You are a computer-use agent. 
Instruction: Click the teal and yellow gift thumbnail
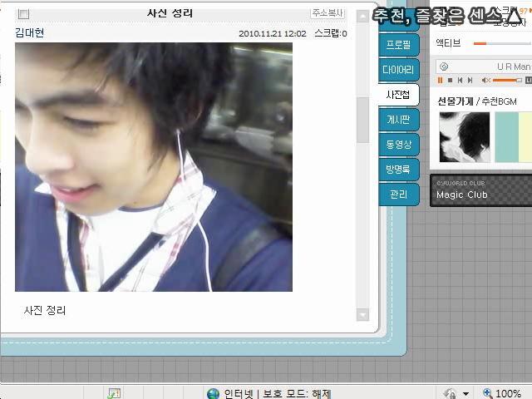514,137
